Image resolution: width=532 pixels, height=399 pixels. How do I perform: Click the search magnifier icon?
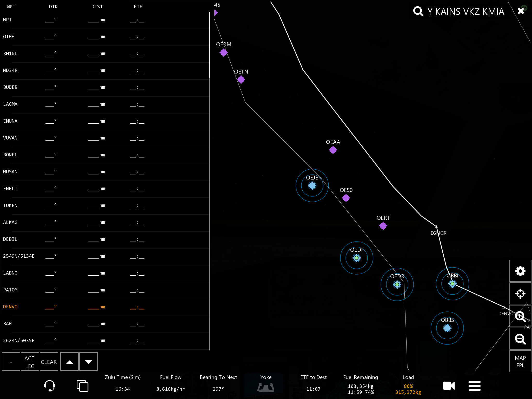(x=418, y=11)
